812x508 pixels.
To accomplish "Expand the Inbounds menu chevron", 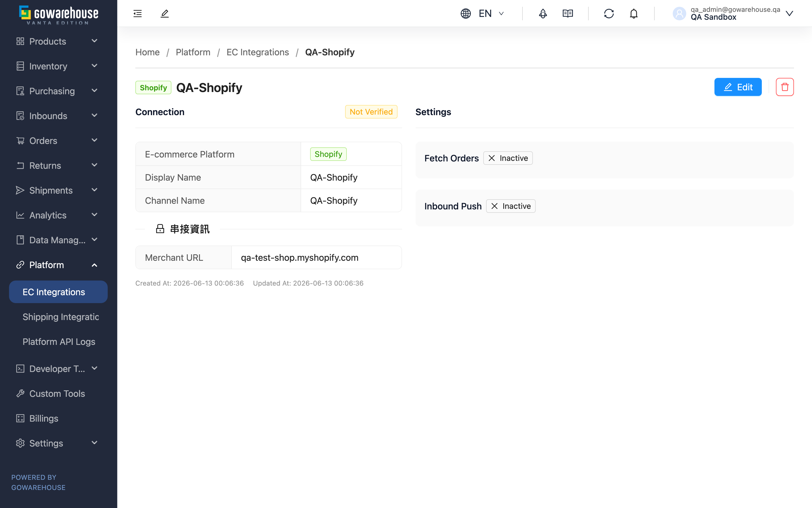I will (x=94, y=115).
